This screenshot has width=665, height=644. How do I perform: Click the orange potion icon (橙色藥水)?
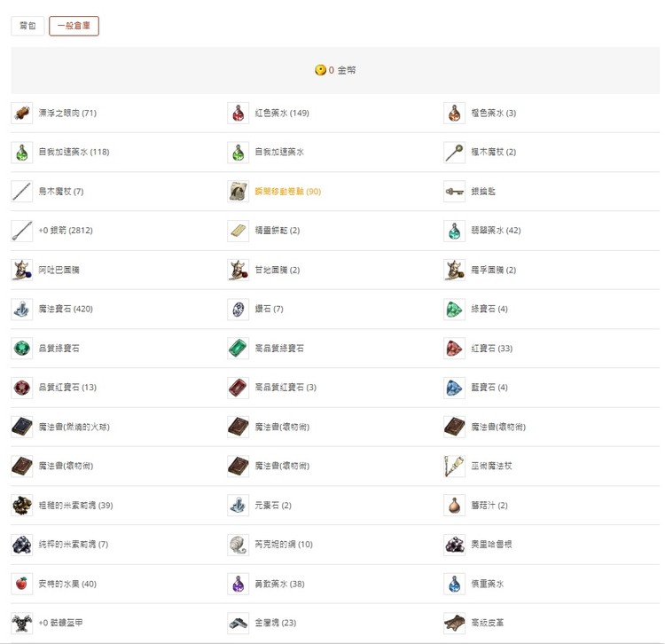pyautogui.click(x=455, y=113)
